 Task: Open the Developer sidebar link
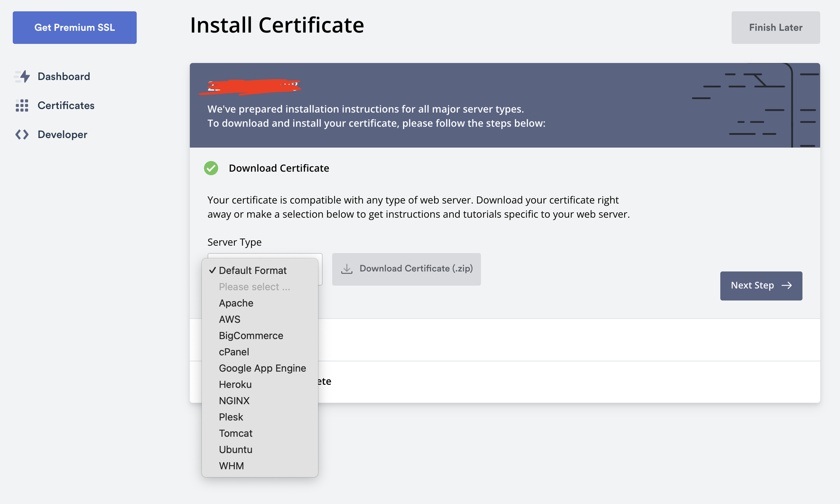point(62,134)
